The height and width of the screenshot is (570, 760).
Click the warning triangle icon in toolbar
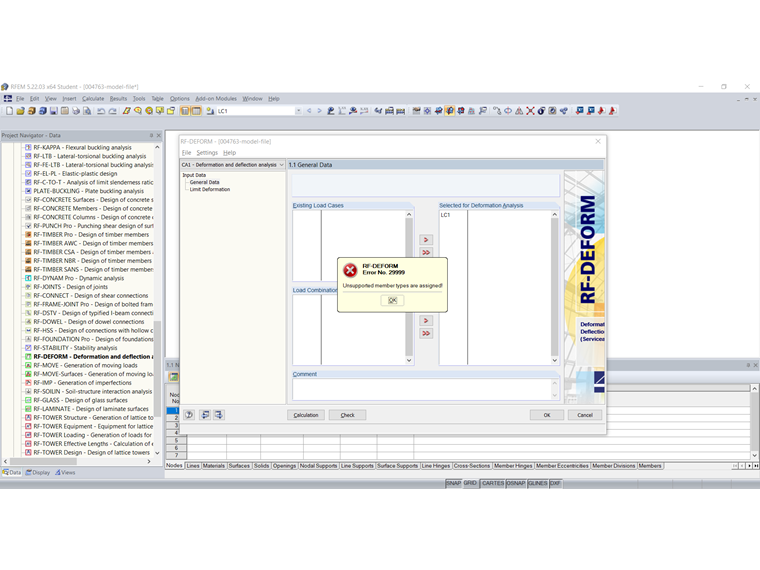(519, 111)
